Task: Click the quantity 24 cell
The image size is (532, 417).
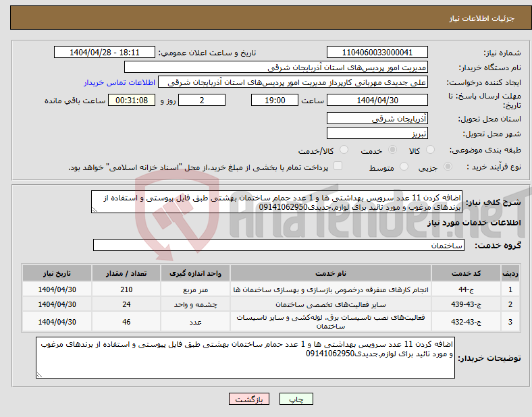Action: point(126,304)
